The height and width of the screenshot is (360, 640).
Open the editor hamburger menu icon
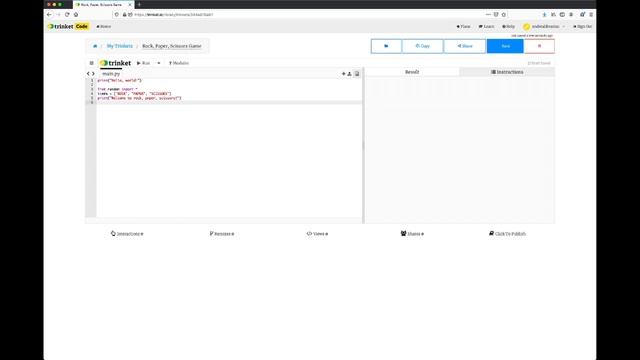coord(91,63)
